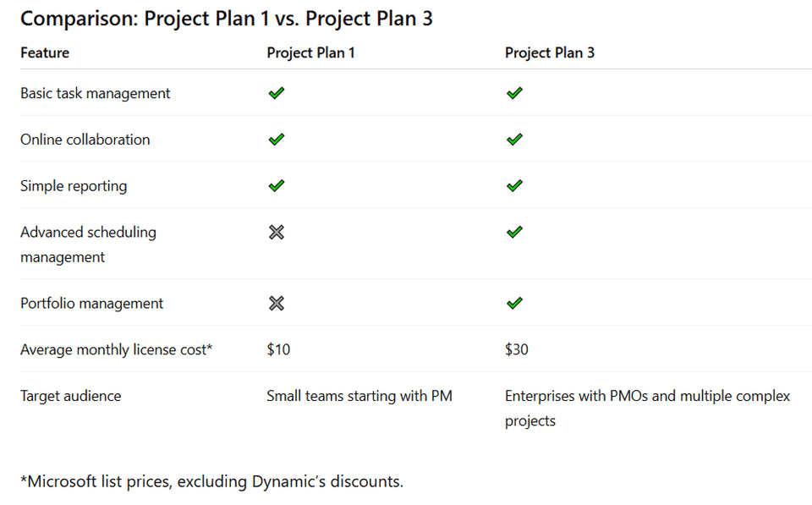Click Project Plan 1 Simple reporting checkmark
The width and height of the screenshot is (812, 505).
coord(276,185)
